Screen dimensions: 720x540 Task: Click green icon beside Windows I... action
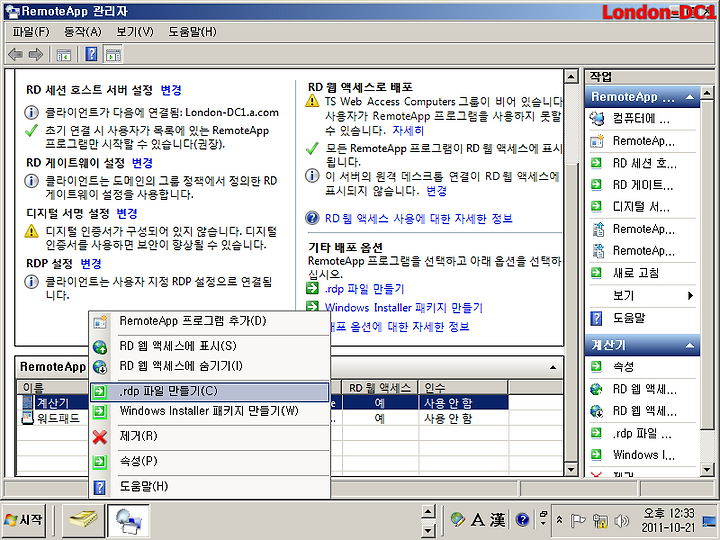pyautogui.click(x=596, y=455)
